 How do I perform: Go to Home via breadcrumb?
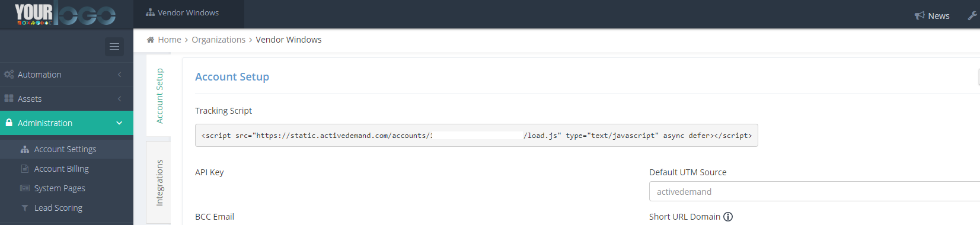[170, 40]
